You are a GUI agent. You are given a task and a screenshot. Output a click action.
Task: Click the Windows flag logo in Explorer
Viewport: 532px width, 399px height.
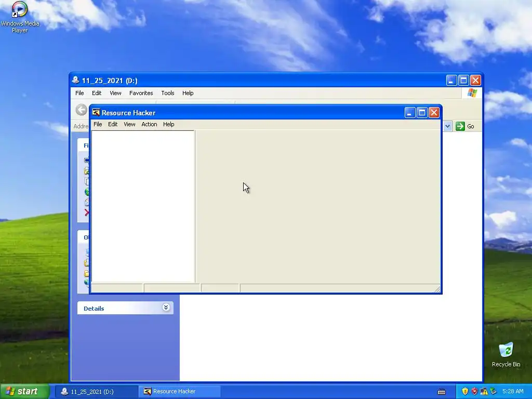pos(472,93)
